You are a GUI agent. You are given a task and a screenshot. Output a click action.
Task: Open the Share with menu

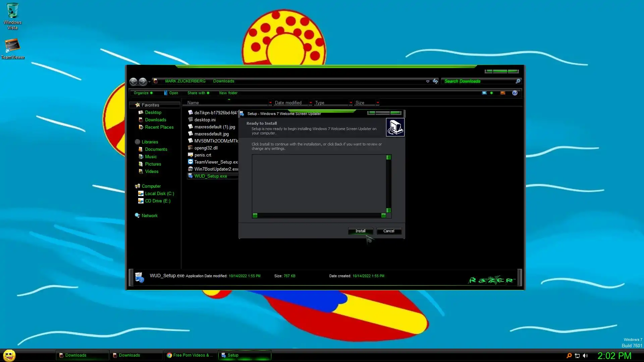[x=198, y=93]
